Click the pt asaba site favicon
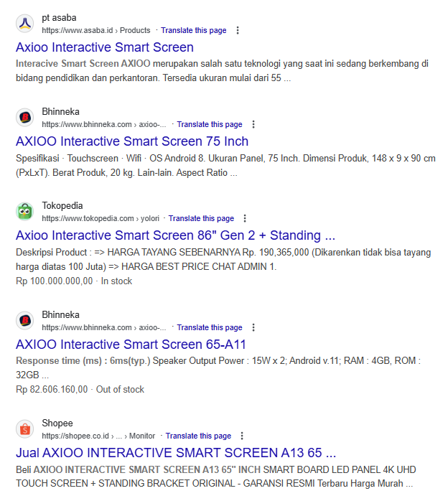The height and width of the screenshot is (501, 448). (x=25, y=24)
